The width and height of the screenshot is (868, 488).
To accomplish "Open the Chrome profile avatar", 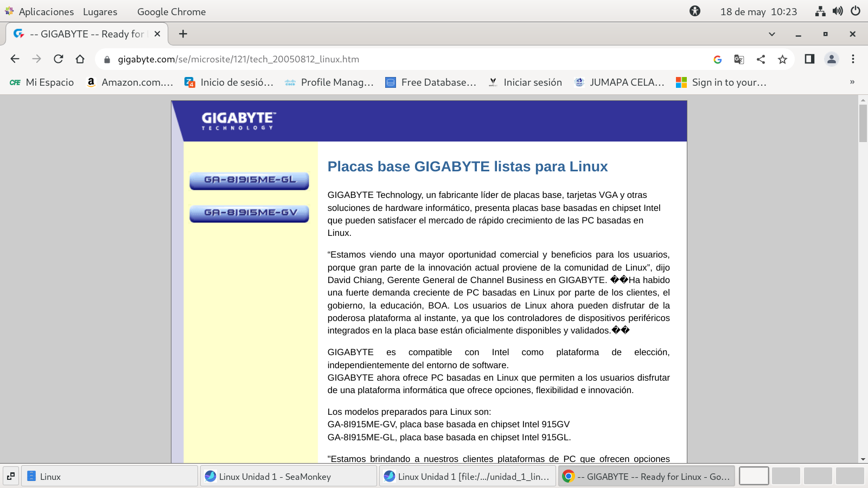I will click(831, 59).
